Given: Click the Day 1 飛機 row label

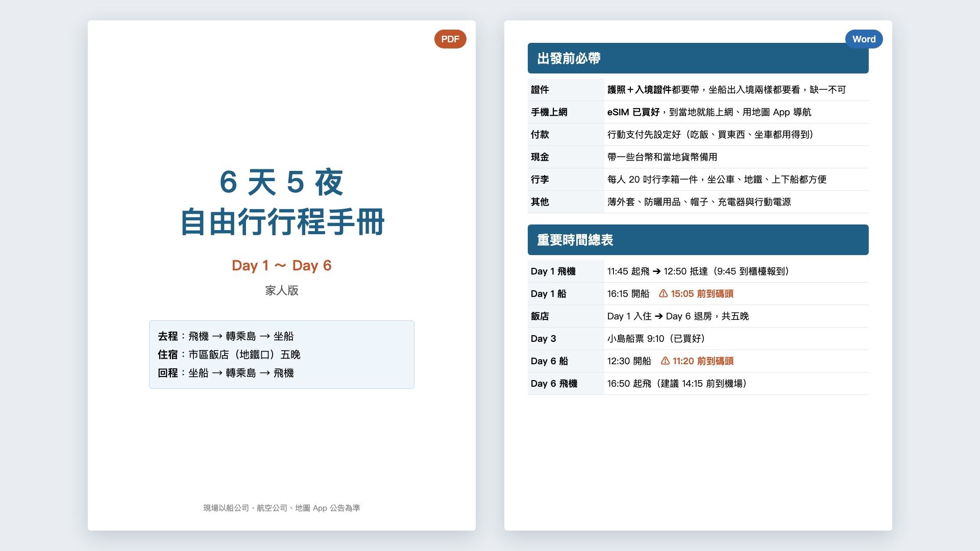Looking at the screenshot, I should (553, 271).
